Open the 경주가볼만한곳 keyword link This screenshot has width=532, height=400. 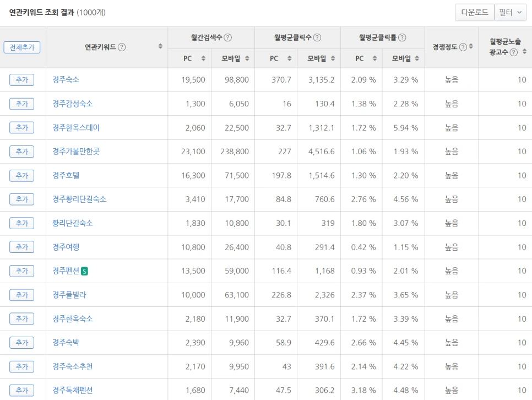click(x=76, y=152)
